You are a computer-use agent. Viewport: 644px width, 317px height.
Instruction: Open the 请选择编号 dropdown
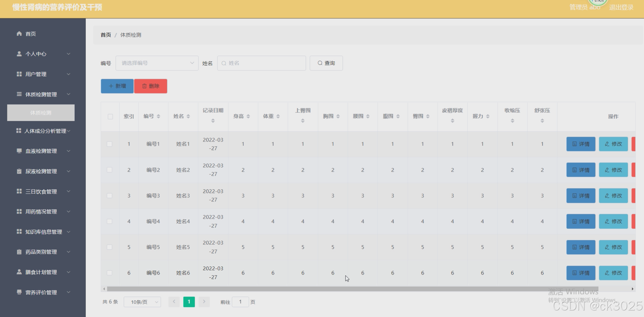click(x=157, y=63)
